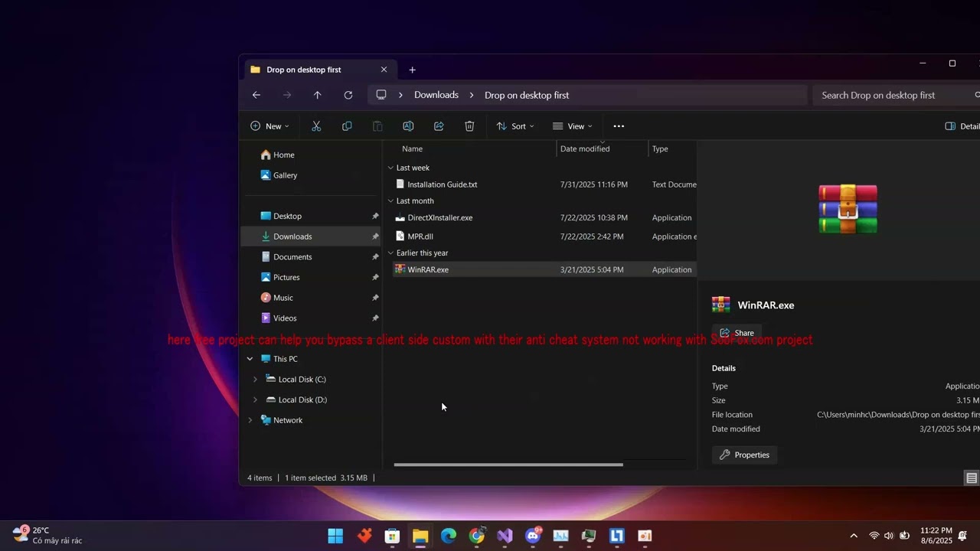Image resolution: width=980 pixels, height=551 pixels.
Task: Expand Local Disk (D:) node
Action: [x=255, y=399]
